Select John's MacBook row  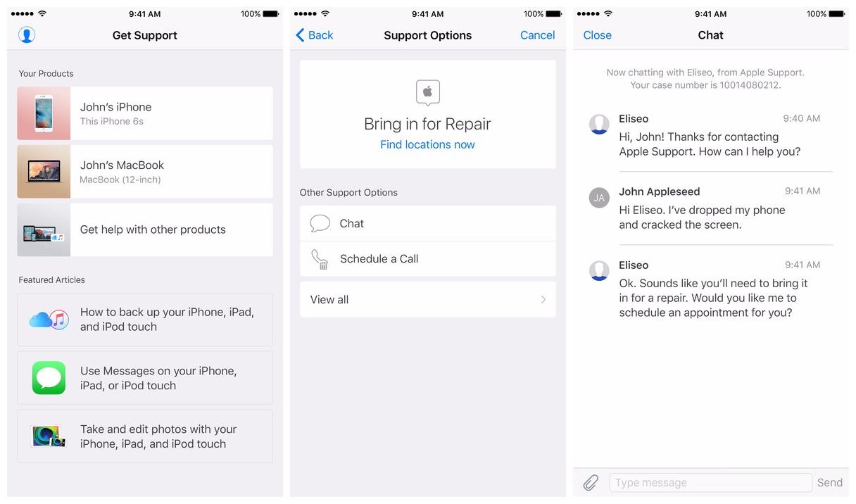point(145,172)
